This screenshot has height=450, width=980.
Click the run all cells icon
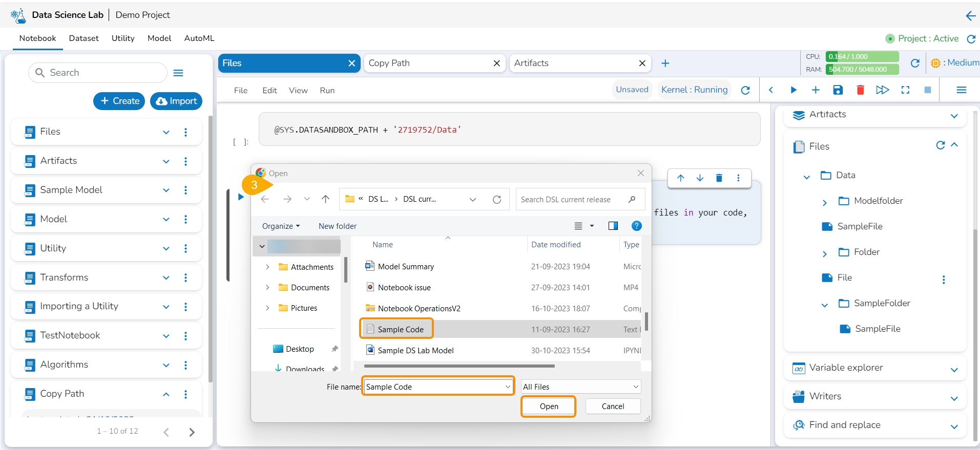coord(882,90)
